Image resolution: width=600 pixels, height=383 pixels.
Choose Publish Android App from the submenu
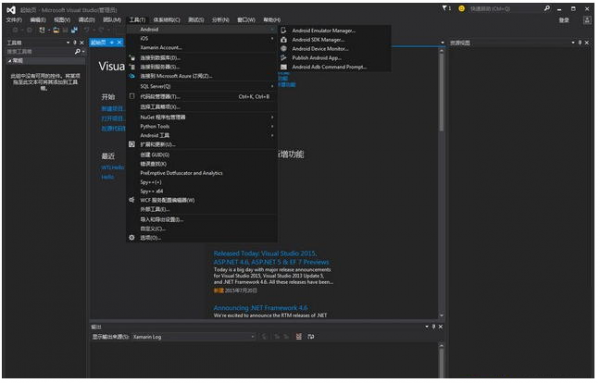[317, 58]
